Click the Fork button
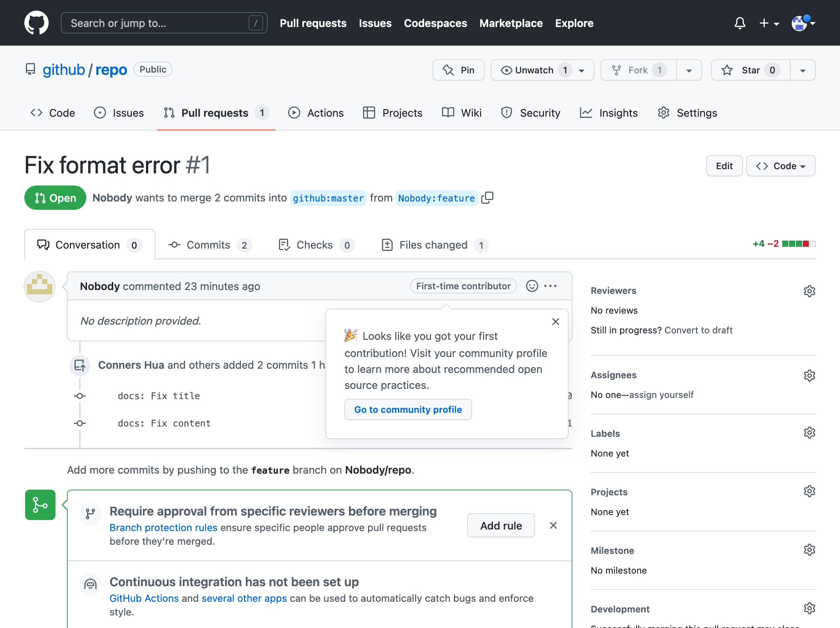Viewport: 840px width, 628px height. [639, 70]
